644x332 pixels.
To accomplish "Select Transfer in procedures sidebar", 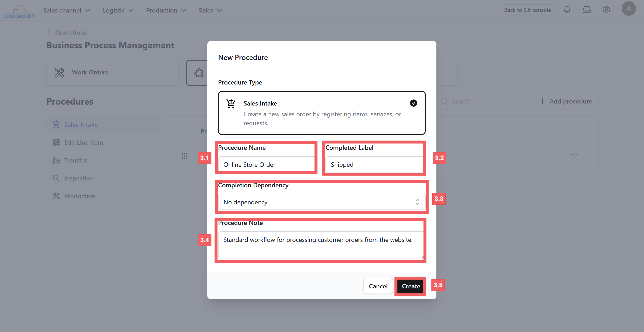I will [75, 160].
